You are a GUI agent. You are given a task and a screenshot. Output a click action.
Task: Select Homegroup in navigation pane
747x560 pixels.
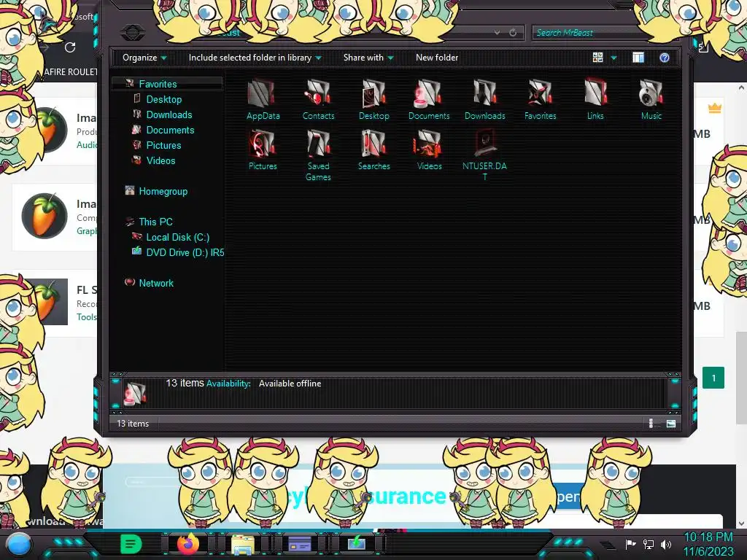pyautogui.click(x=163, y=192)
